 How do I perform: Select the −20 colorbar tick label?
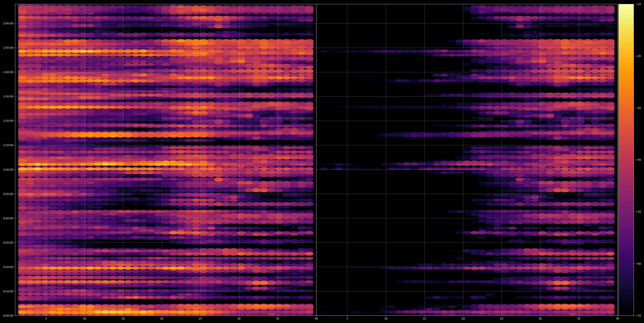click(x=638, y=56)
